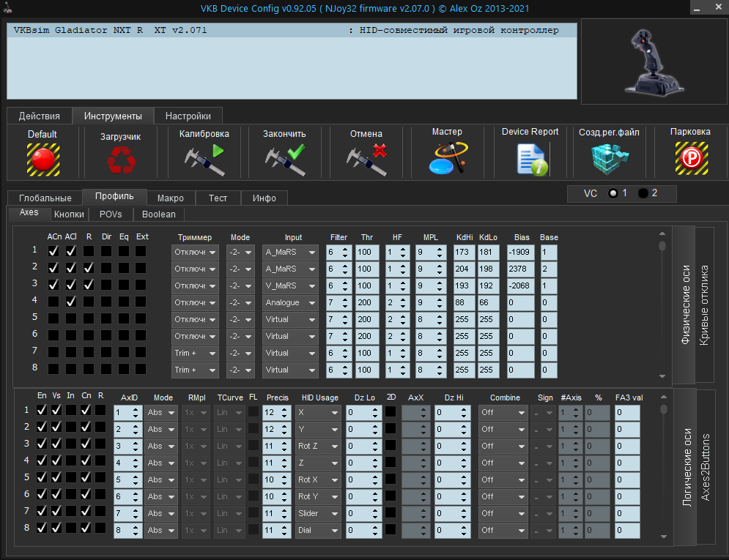Start Калибровка with the caliper play icon
Viewport: 729px width, 560px height.
click(204, 160)
